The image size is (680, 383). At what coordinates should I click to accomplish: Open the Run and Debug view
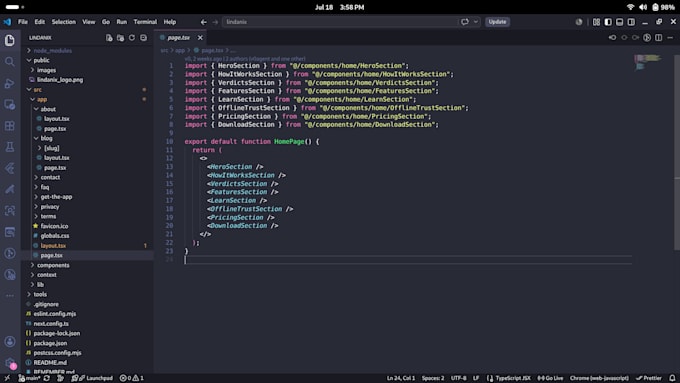click(x=10, y=83)
